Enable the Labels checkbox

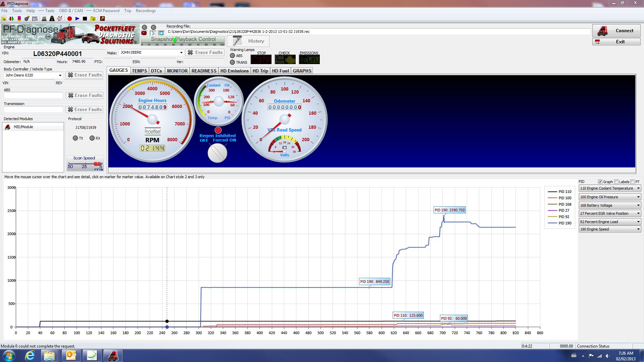coord(616,182)
